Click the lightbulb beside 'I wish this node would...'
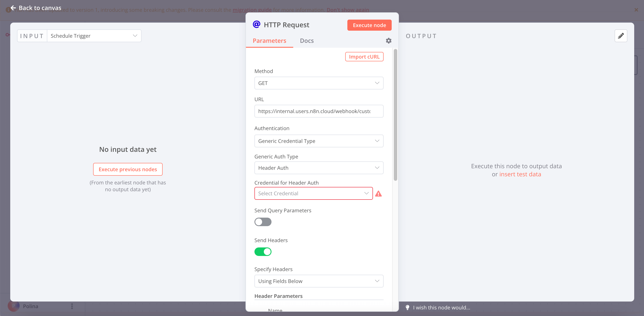 point(407,307)
